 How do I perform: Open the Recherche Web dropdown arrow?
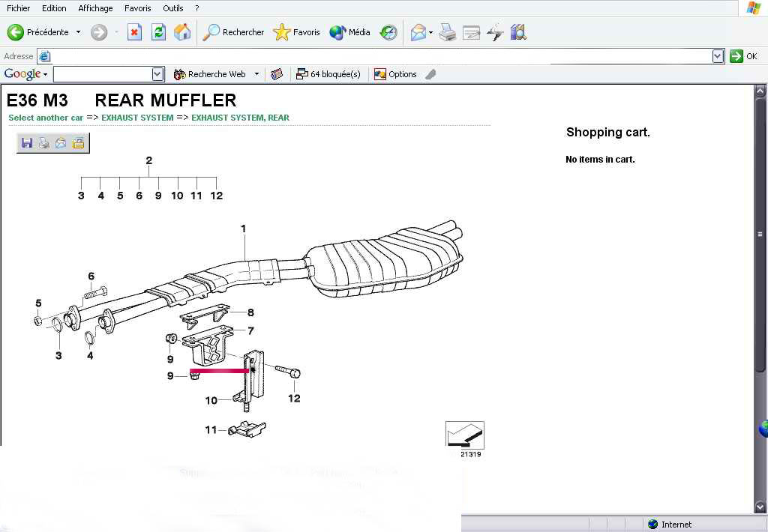point(256,74)
